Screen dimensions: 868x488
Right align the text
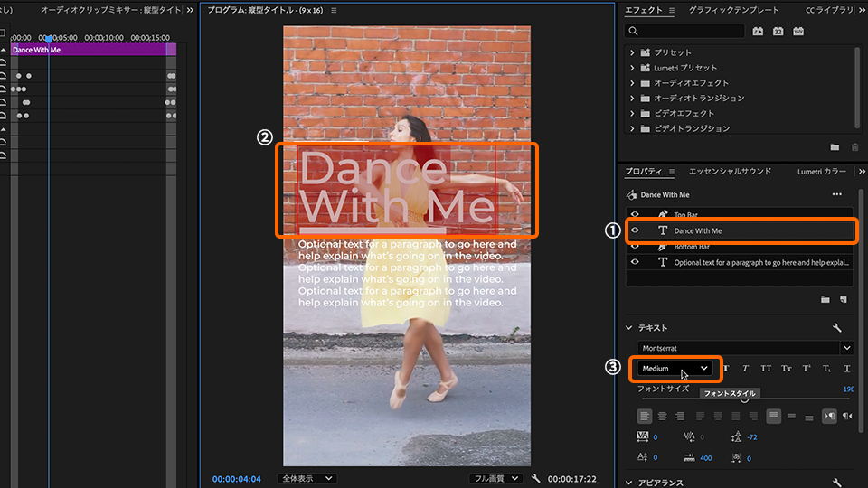(x=680, y=416)
